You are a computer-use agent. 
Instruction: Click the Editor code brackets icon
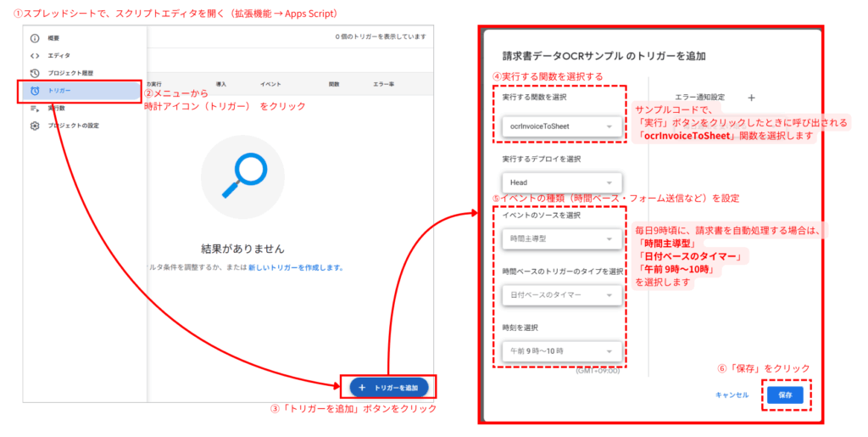click(35, 55)
